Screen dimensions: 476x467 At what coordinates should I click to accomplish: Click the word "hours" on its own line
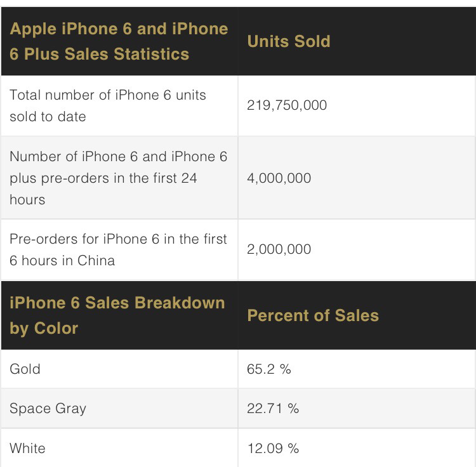point(27,199)
